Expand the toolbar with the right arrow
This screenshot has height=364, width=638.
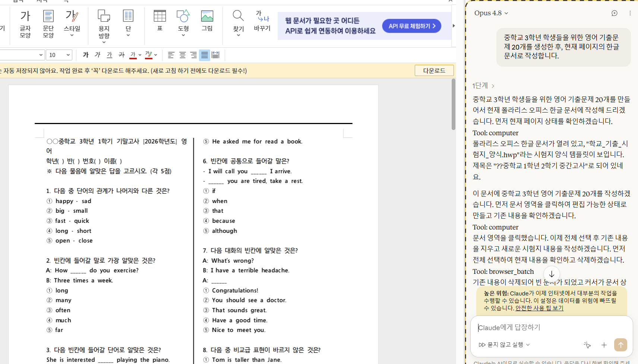pos(454,26)
